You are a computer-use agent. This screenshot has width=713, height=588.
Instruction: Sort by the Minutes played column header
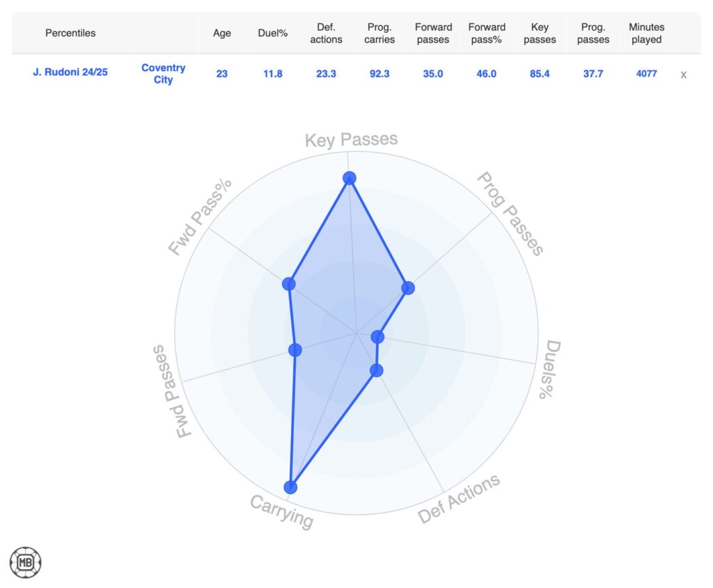(x=646, y=33)
